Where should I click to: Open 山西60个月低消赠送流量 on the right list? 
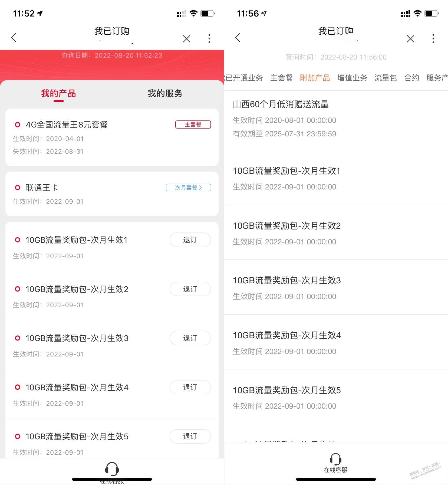coord(336,120)
